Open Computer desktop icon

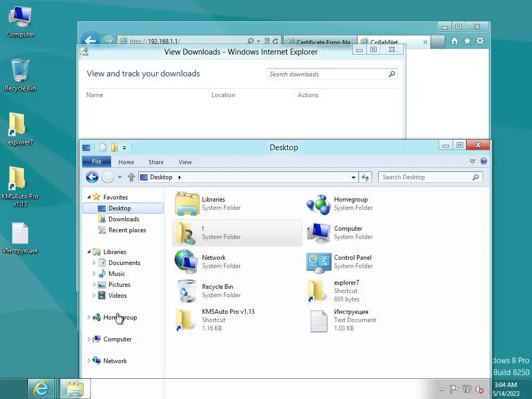(20, 21)
